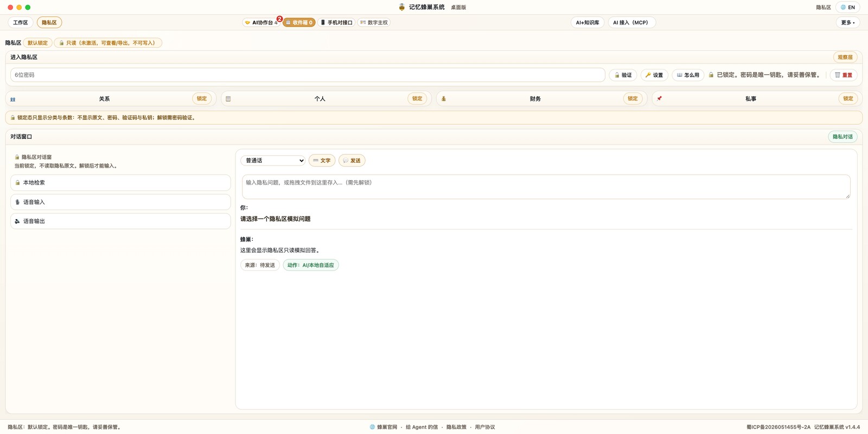Viewport: 868px width, 434px height.
Task: Click the 验证 verify button
Action: pos(623,75)
